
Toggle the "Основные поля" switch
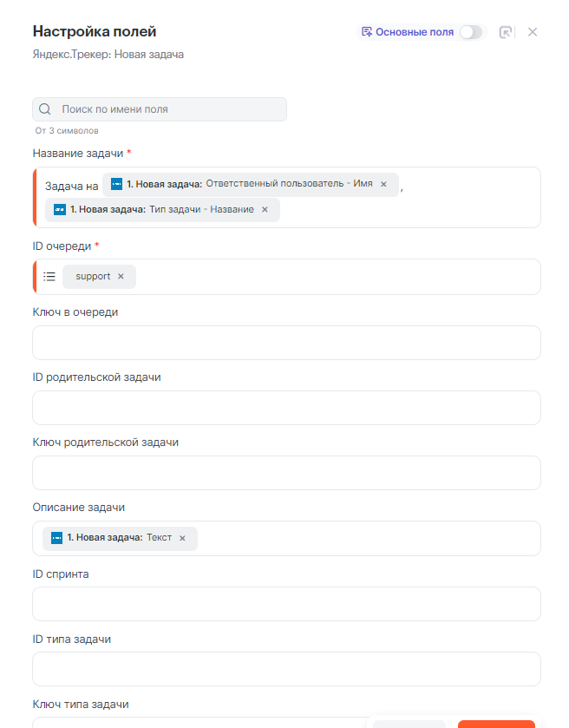(471, 32)
